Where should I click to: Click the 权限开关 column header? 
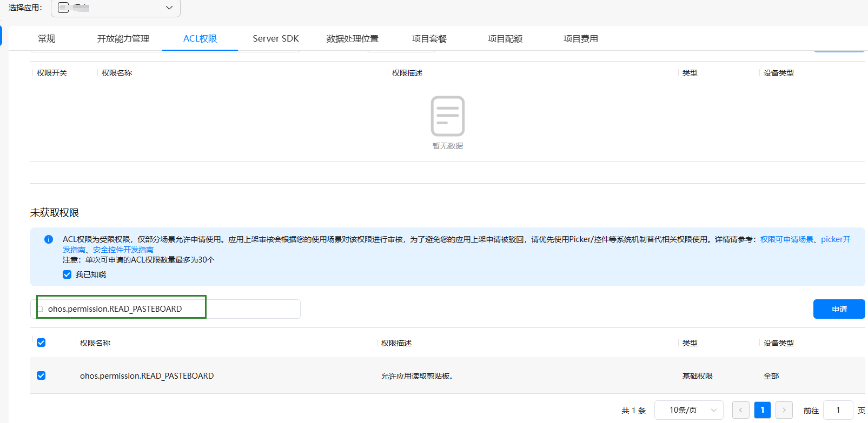point(52,73)
